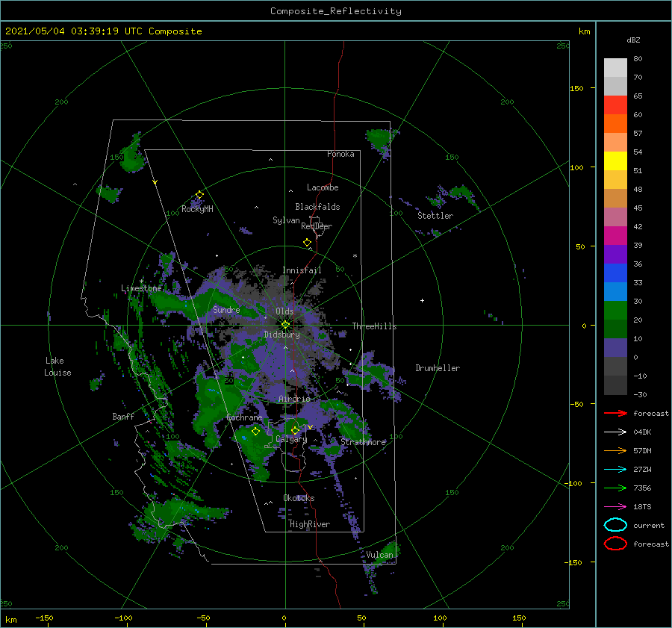Select the blue 33-36 dBZ color swatch

(615, 273)
